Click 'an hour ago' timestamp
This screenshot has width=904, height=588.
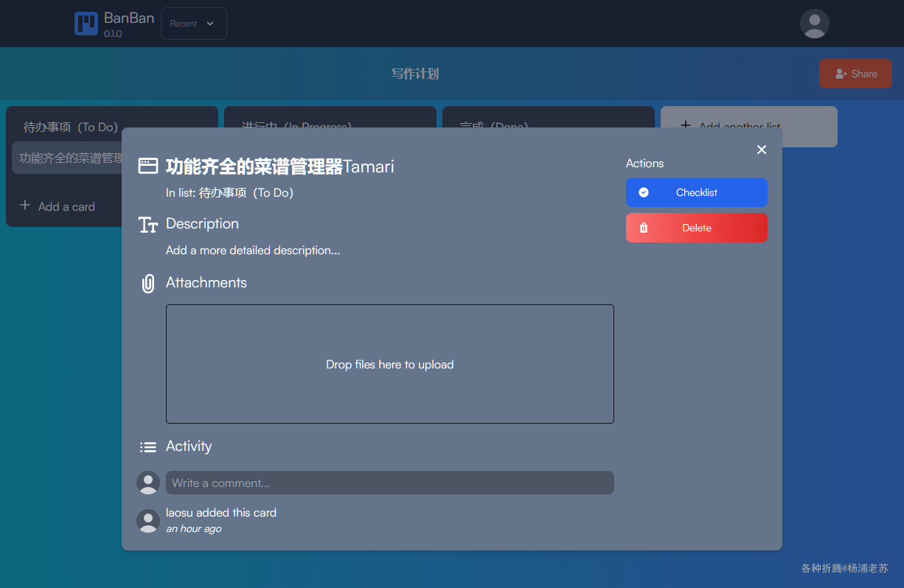193,529
